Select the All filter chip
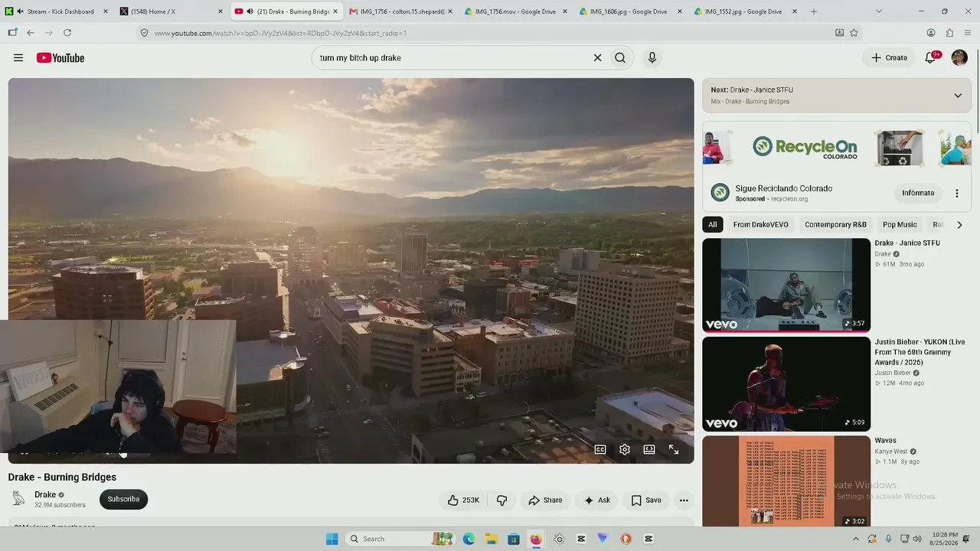The height and width of the screenshot is (551, 980). [713, 225]
